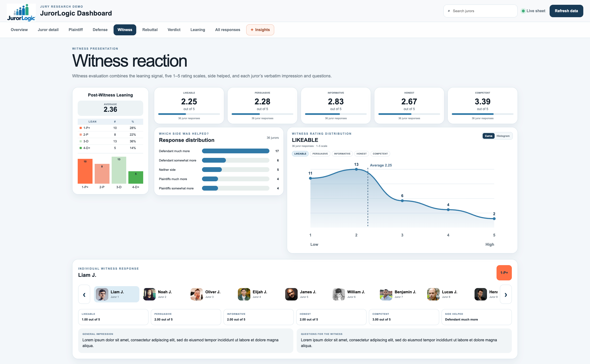
Task: Click the 3-D row in lean table
Action: (110, 141)
